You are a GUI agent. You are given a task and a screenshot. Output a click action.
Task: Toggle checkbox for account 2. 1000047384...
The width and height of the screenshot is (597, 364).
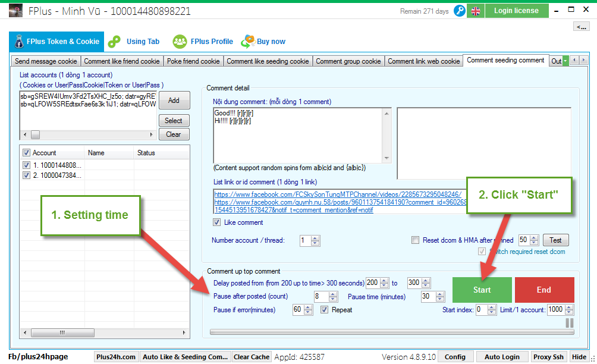point(26,175)
